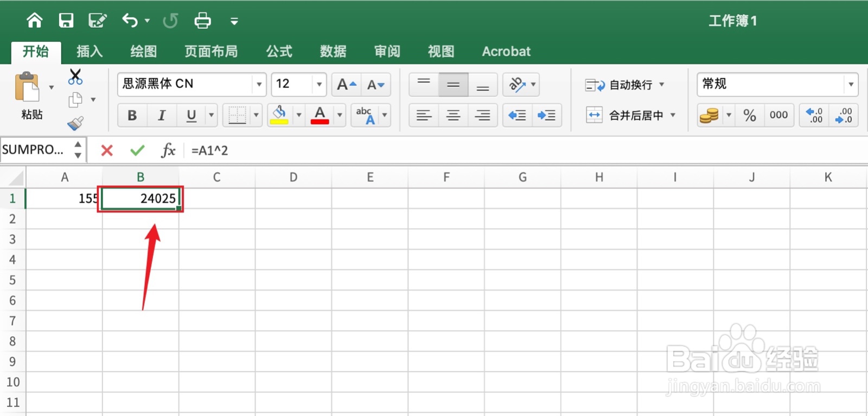Copy selection with the copy icon
The height and width of the screenshot is (416, 868).
pos(75,100)
